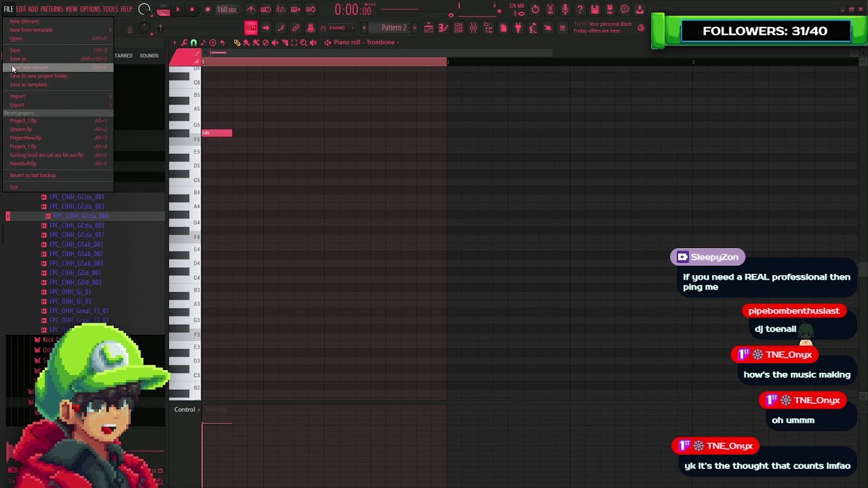Screen dimensions: 868x488
Task: Open piano roll menu arrow
Action: click(175, 42)
